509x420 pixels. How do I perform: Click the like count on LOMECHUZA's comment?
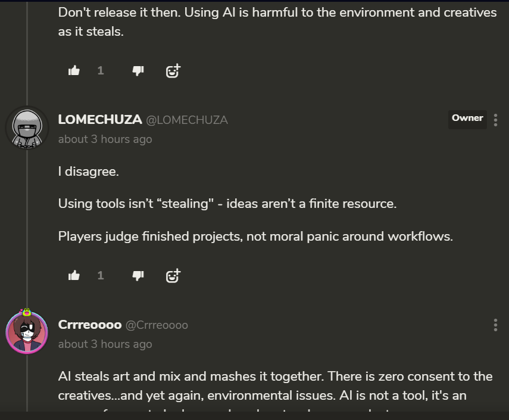101,275
